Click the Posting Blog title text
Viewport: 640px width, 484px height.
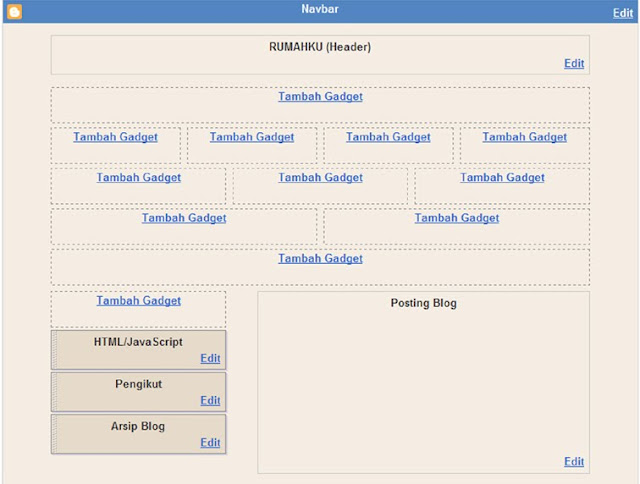424,303
